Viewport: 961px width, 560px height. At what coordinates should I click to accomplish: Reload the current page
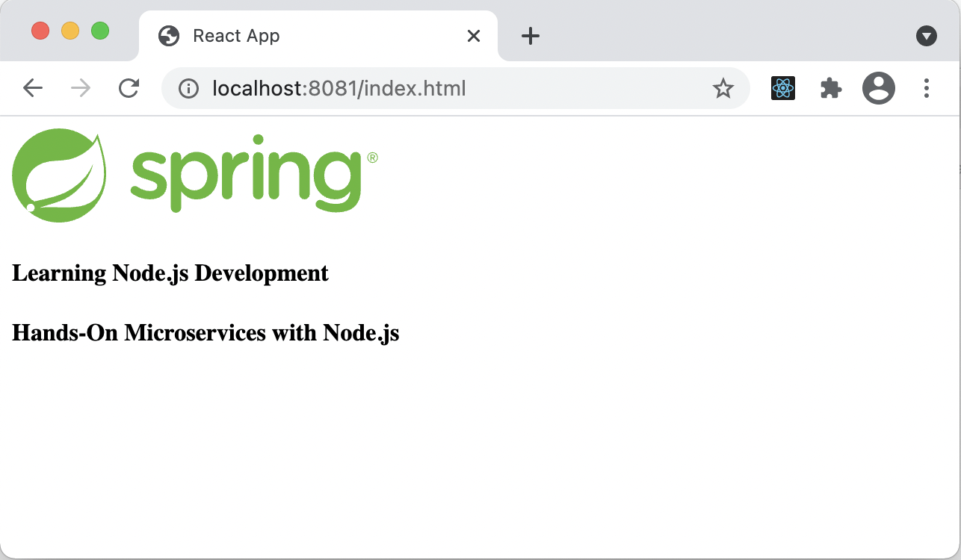[129, 89]
